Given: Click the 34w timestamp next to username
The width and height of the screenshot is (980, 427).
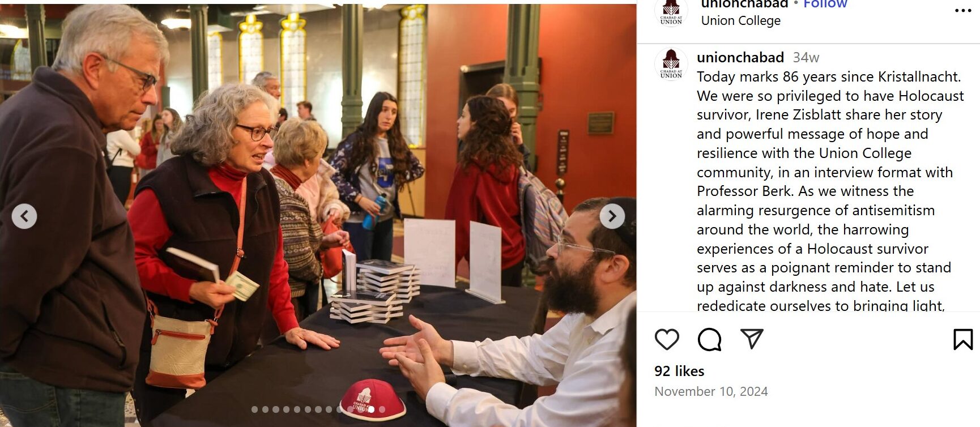Looking at the screenshot, I should click(806, 58).
